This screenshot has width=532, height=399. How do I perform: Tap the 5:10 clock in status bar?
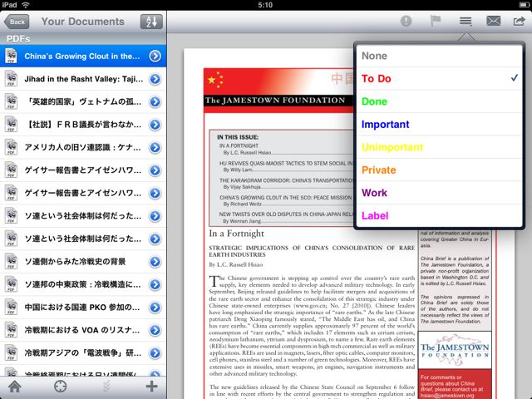point(265,5)
